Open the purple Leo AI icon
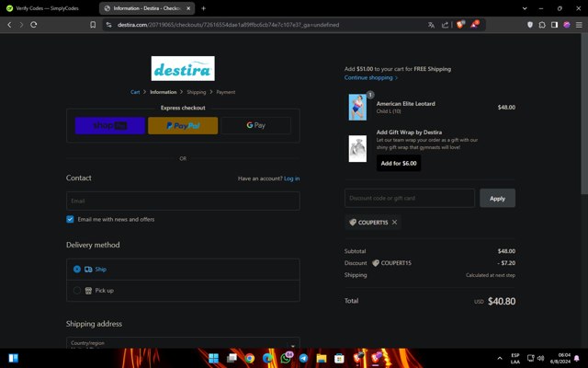Image resolution: width=588 pixels, height=368 pixels. coord(567,25)
